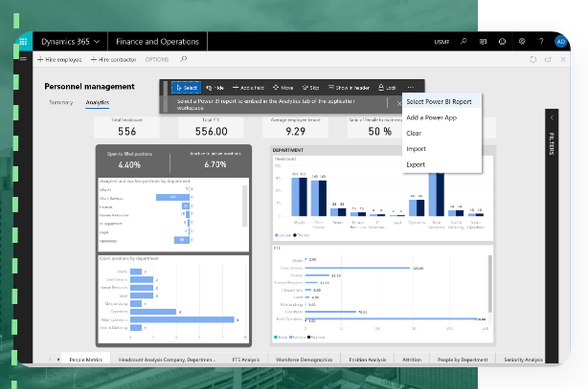
Task: Open the Position Analysis tab
Action: 367,360
